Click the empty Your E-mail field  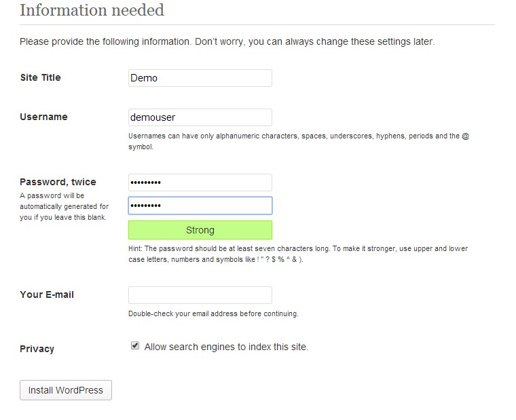(x=200, y=295)
